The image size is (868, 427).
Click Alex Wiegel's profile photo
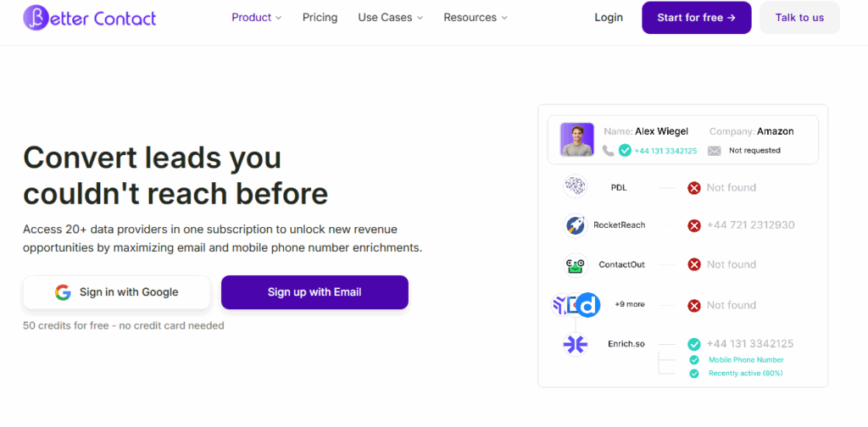[x=576, y=140]
